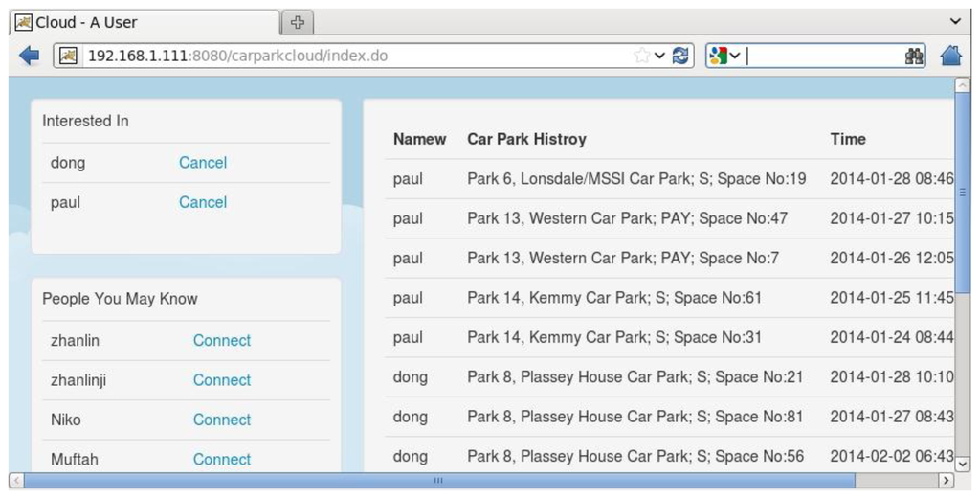Cancel interest in dong
This screenshot has width=980, height=499.
(x=203, y=163)
